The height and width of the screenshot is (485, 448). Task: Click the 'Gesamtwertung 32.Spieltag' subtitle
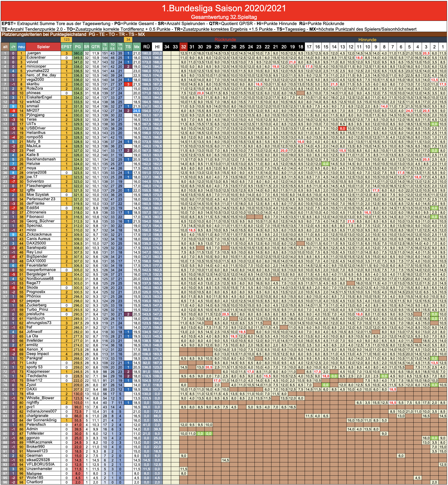click(x=224, y=17)
